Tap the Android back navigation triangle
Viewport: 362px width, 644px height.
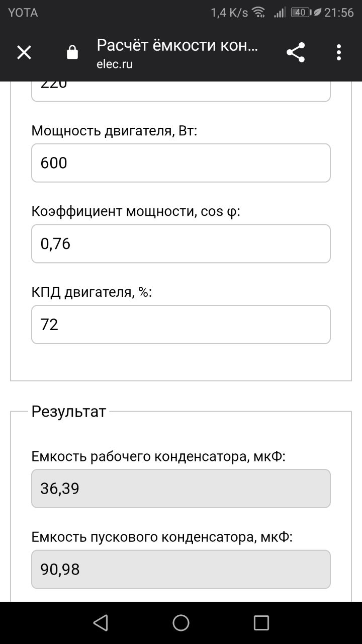(x=101, y=623)
